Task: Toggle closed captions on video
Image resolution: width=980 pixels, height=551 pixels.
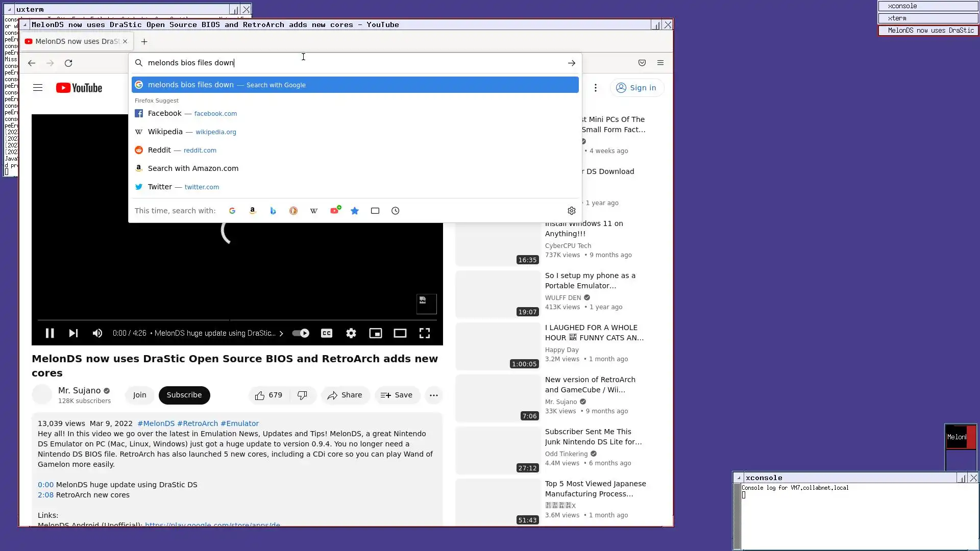Action: [x=327, y=333]
